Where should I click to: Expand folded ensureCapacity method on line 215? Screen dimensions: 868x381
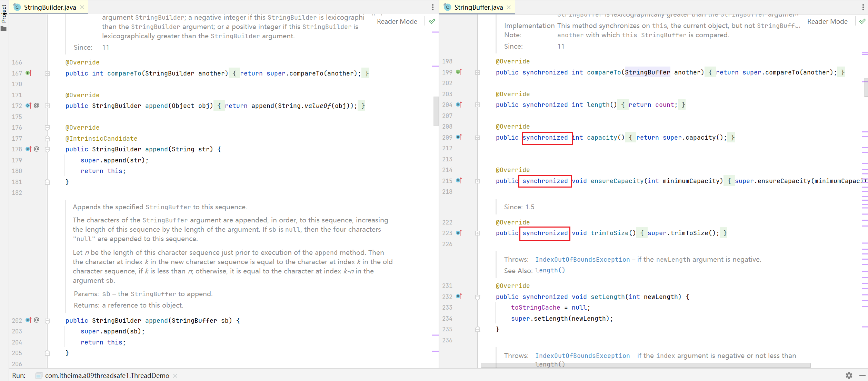tap(478, 181)
